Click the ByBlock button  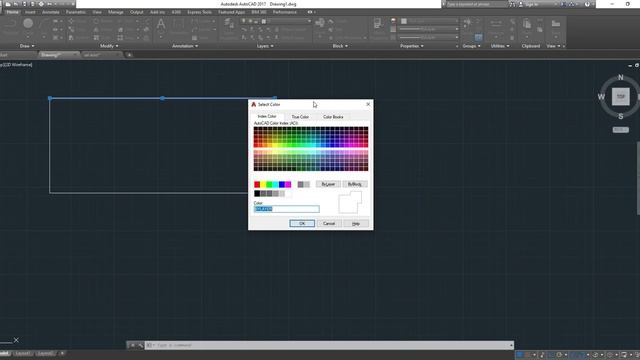[x=355, y=184]
